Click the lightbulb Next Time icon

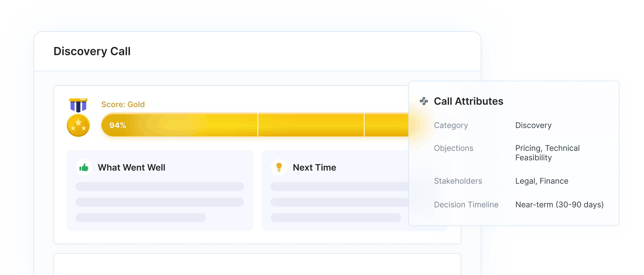tap(279, 167)
